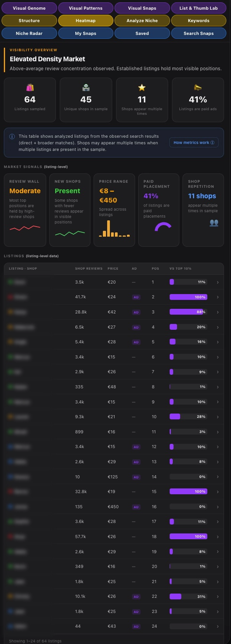This screenshot has width=231, height=644.
Task: Click the AD badge on the €27 row
Action: (136, 327)
